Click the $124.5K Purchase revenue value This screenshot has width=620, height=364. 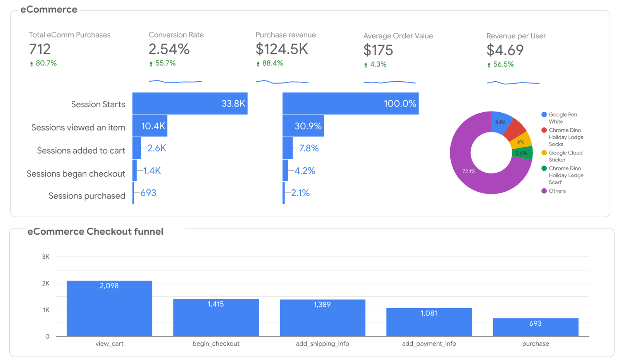click(282, 49)
